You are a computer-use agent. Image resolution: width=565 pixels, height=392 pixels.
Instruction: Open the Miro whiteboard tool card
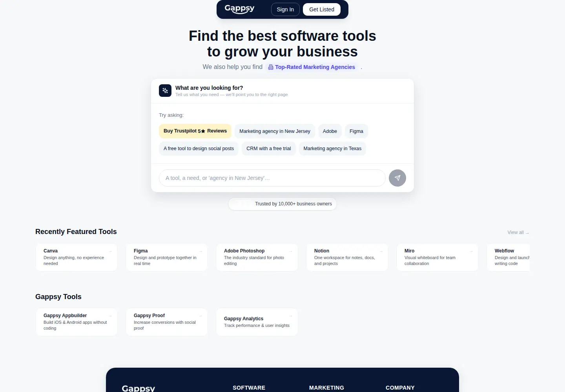click(437, 257)
